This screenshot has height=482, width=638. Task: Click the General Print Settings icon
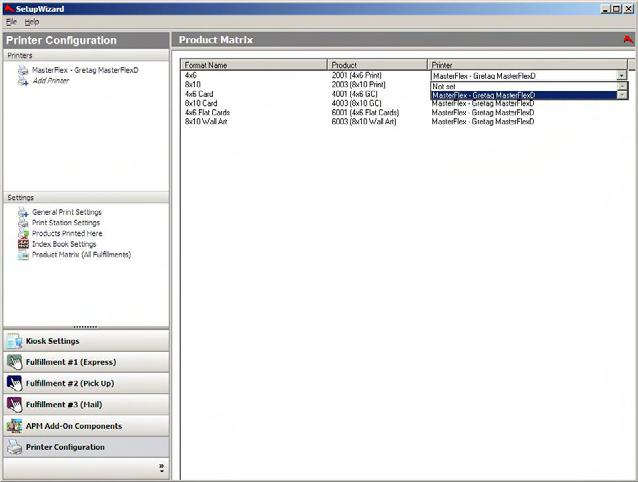point(23,212)
